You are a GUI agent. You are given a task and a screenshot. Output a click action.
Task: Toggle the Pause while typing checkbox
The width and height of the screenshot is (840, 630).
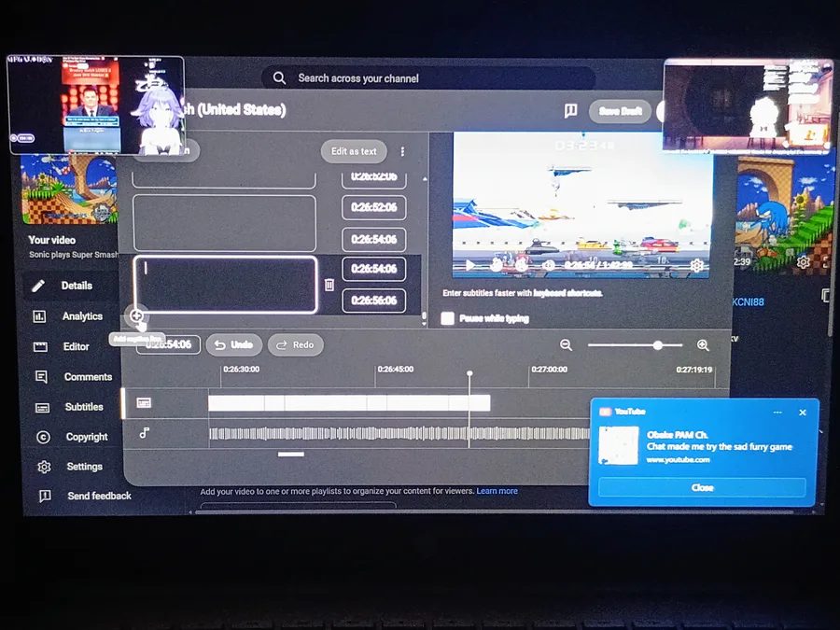(x=447, y=318)
